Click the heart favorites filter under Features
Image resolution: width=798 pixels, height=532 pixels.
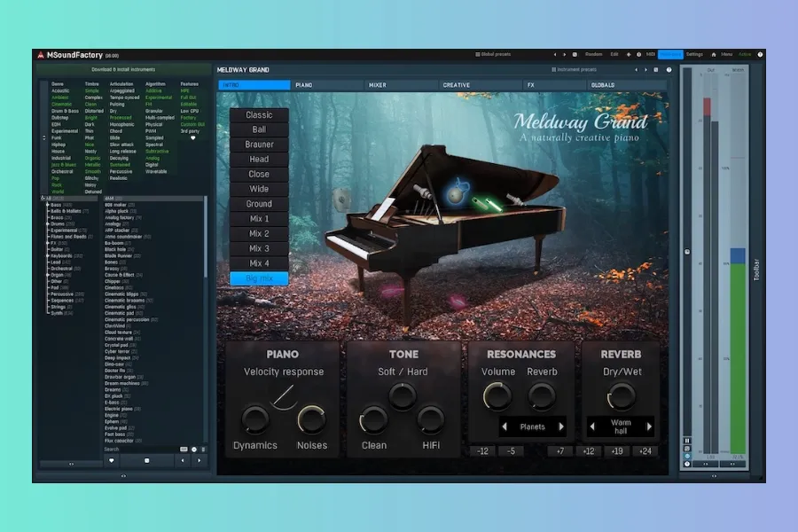[192, 138]
